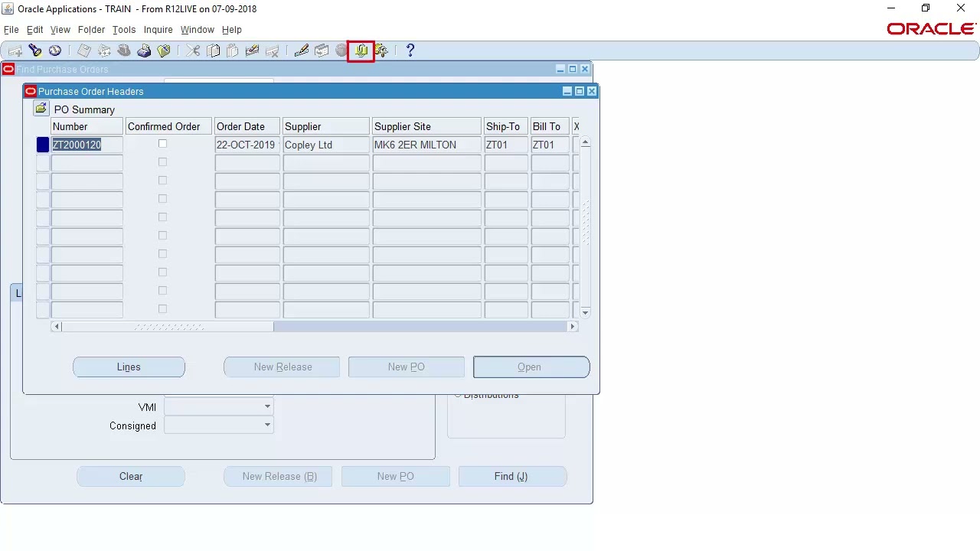
Task: Click the Supplier cell Copley Ltd
Action: [326, 145]
